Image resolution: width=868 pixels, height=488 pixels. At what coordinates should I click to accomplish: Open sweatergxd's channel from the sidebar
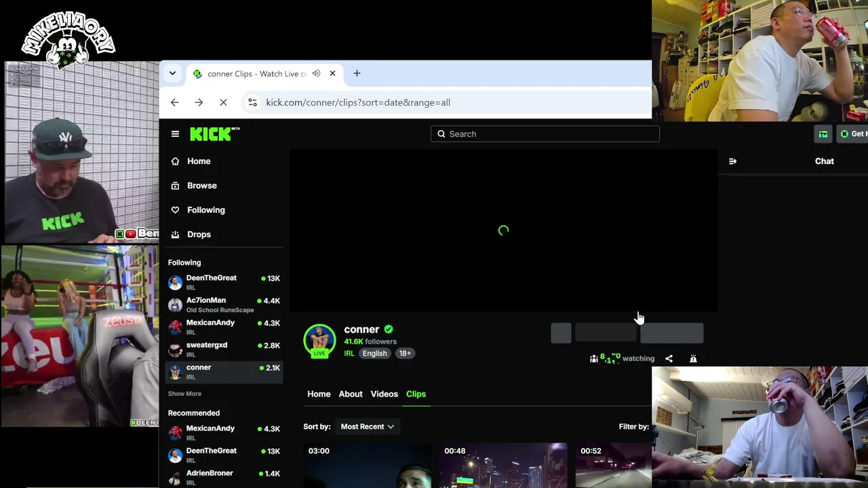[224, 349]
